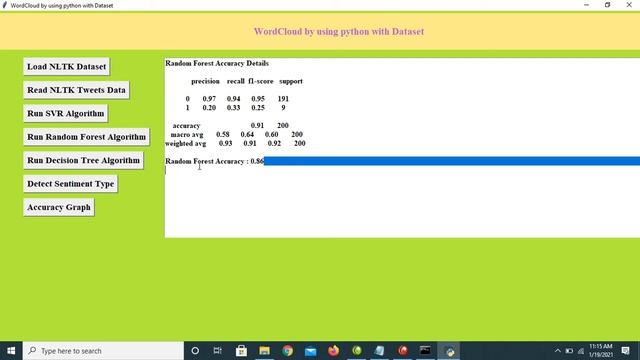Click the Load NLTK Dataset button
Image resolution: width=640 pixels, height=360 pixels.
tap(67, 67)
